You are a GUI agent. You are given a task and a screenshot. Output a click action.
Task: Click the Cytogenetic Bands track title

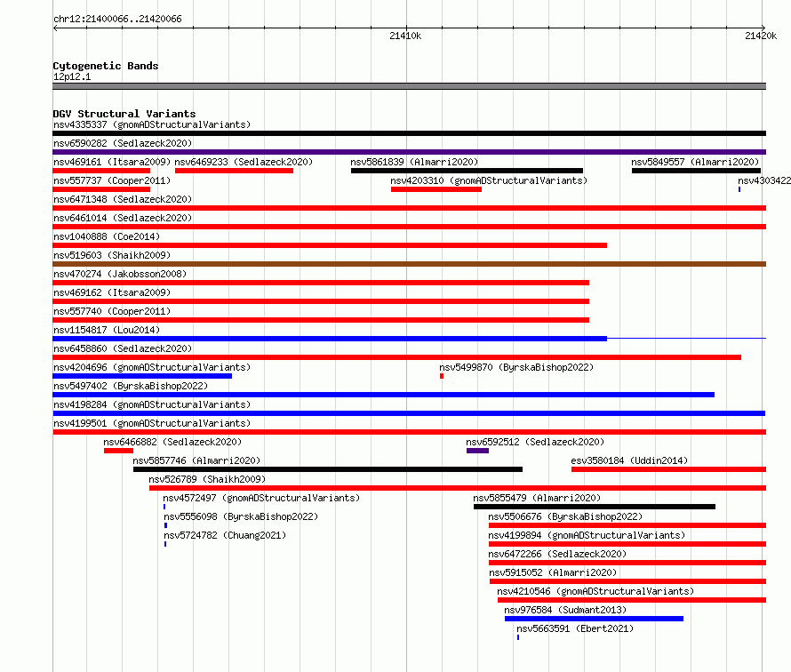[106, 66]
